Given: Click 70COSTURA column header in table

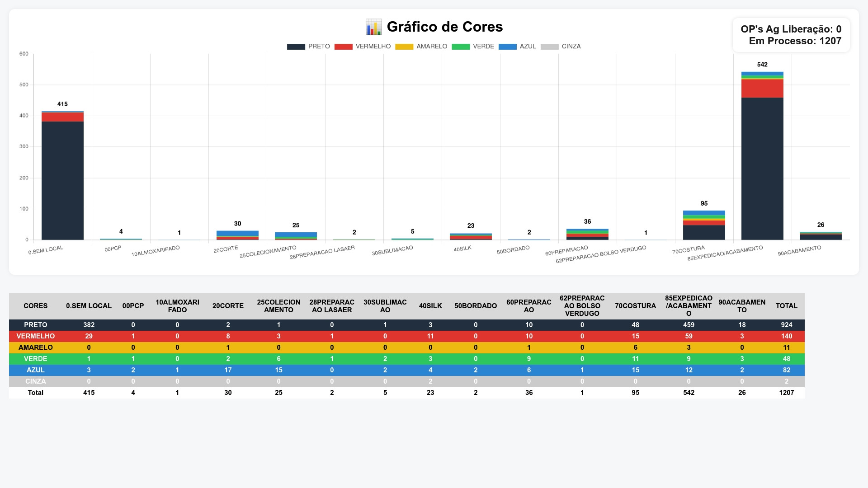Looking at the screenshot, I should tap(635, 306).
